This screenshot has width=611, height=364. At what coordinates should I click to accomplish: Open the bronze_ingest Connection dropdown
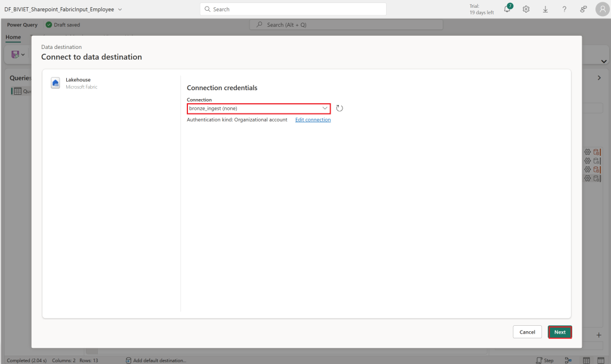coord(259,109)
